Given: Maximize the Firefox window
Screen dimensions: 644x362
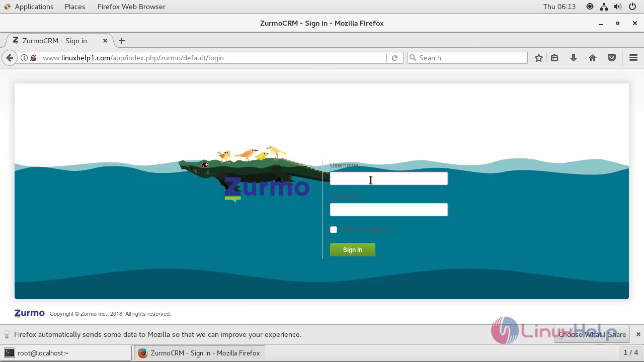Looking at the screenshot, I should [618, 23].
